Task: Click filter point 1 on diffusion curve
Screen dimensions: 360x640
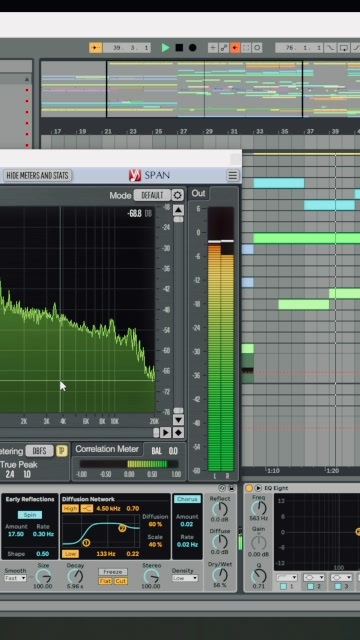Action: click(86, 542)
